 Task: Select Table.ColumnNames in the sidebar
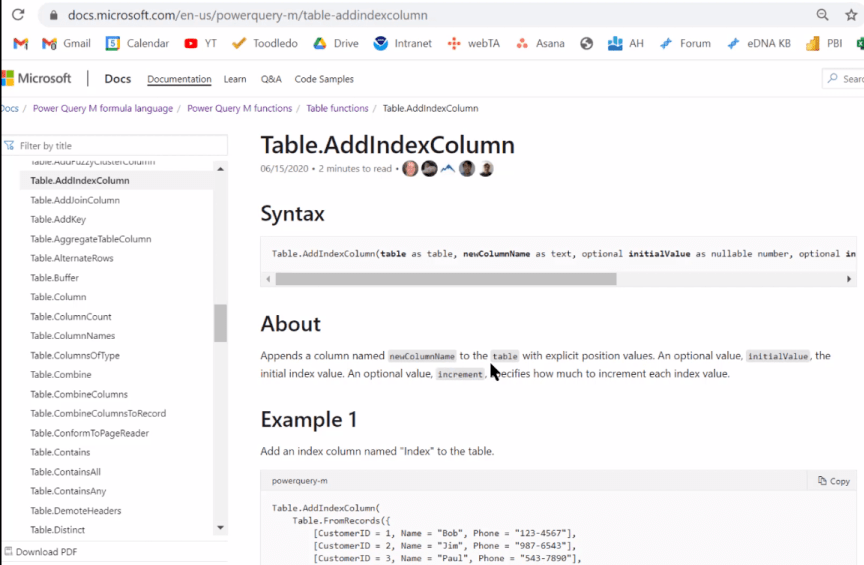pyautogui.click(x=73, y=336)
